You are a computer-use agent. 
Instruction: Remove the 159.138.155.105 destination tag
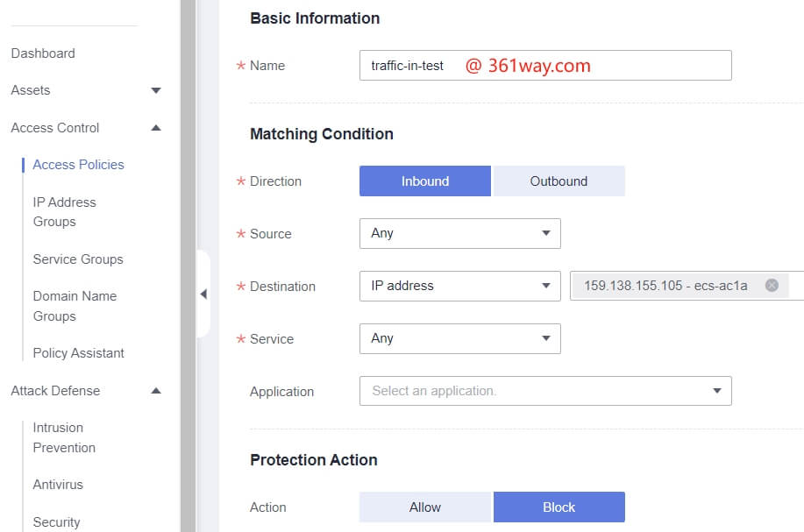click(772, 286)
